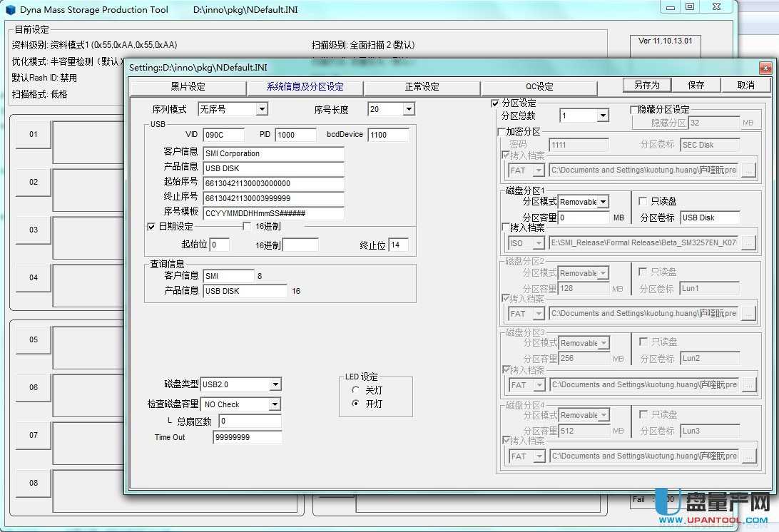This screenshot has height=532, width=779.
Task: Open the 正常设定 tab
Action: point(422,87)
